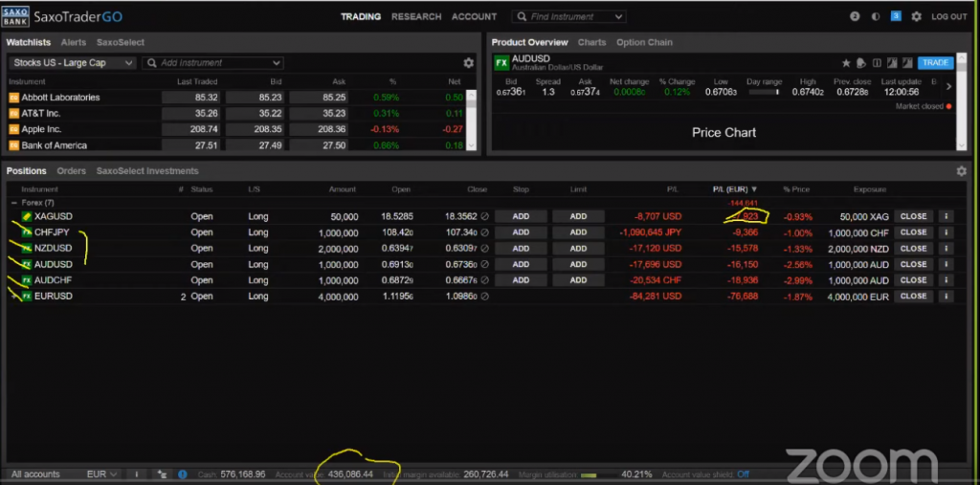Close the EURUSD position

pyautogui.click(x=913, y=297)
